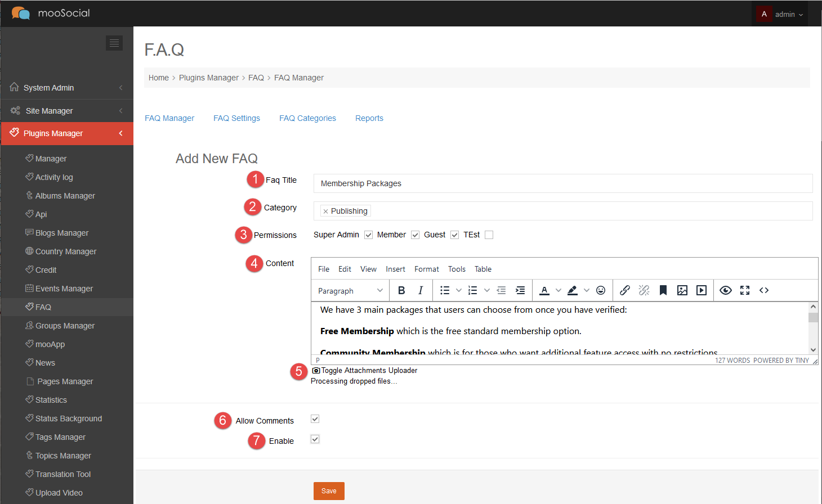Insert a numbered list

473,290
